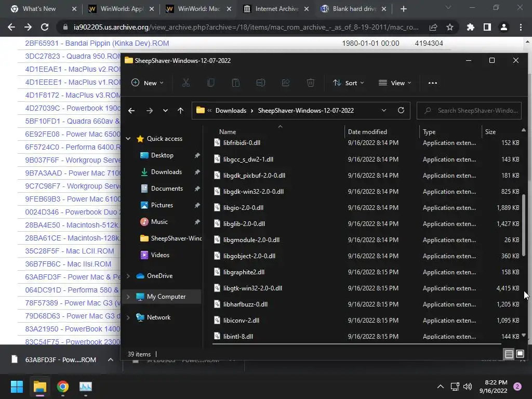Switch to the Internet Archive tab

tap(276, 9)
